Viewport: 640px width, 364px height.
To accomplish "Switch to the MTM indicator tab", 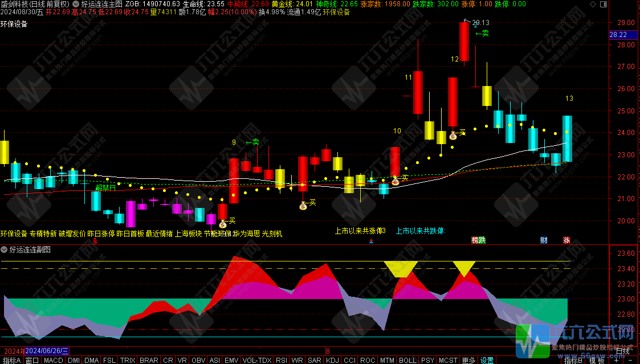I will (387, 361).
